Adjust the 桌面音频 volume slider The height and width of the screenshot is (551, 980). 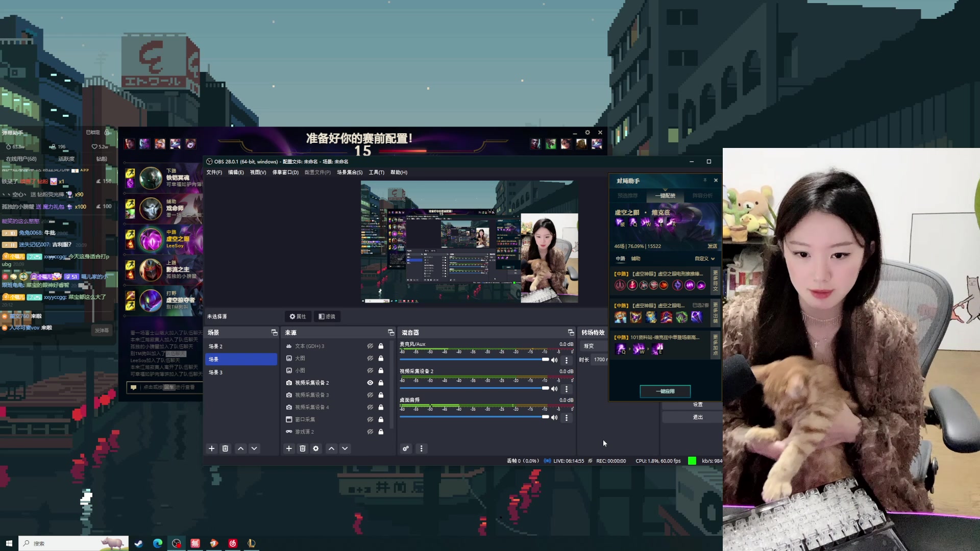(474, 417)
